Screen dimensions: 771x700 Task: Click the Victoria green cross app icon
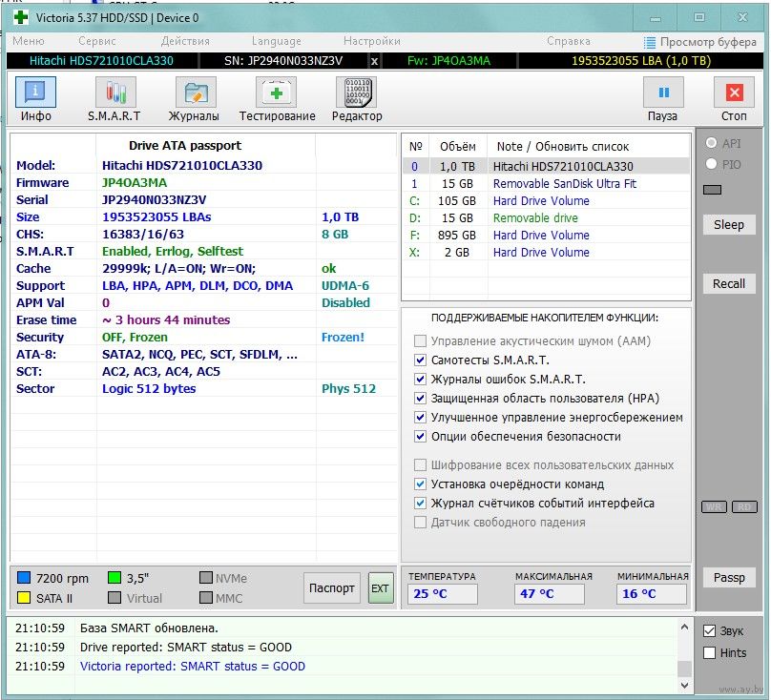21,18
